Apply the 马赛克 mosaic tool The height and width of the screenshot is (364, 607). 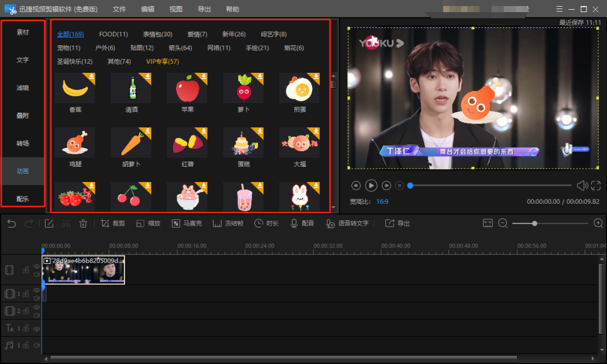(x=187, y=223)
